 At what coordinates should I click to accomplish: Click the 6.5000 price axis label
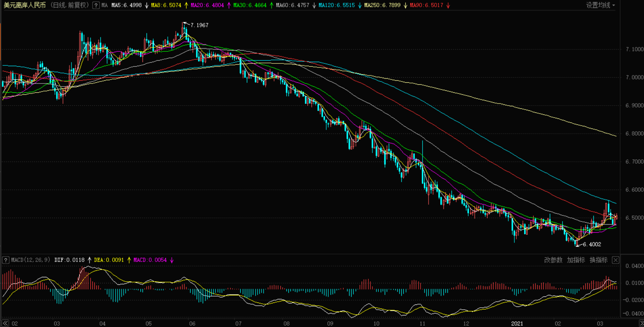634,218
